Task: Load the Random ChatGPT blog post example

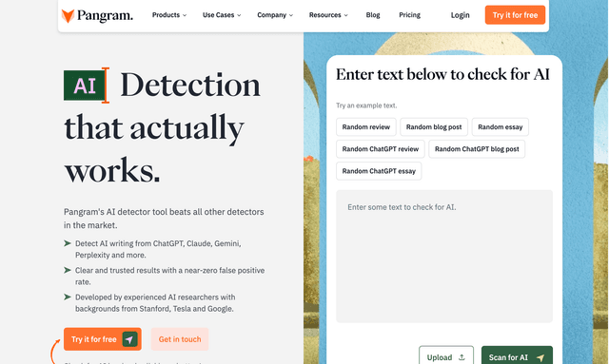Action: [477, 149]
